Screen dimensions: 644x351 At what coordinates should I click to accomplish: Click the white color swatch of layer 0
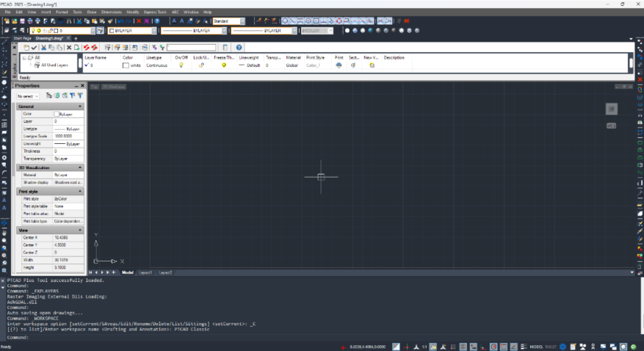(x=126, y=65)
